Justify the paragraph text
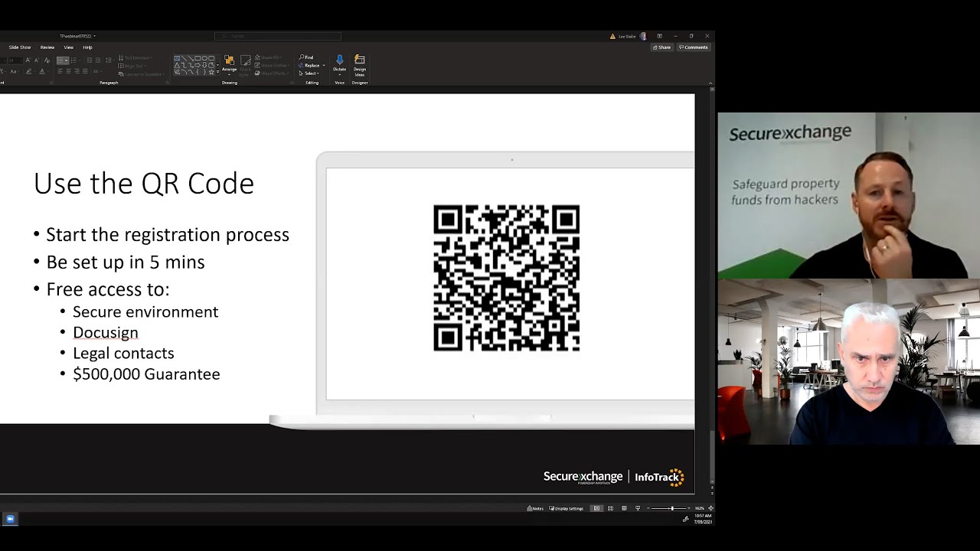980x551 pixels. pos(85,71)
